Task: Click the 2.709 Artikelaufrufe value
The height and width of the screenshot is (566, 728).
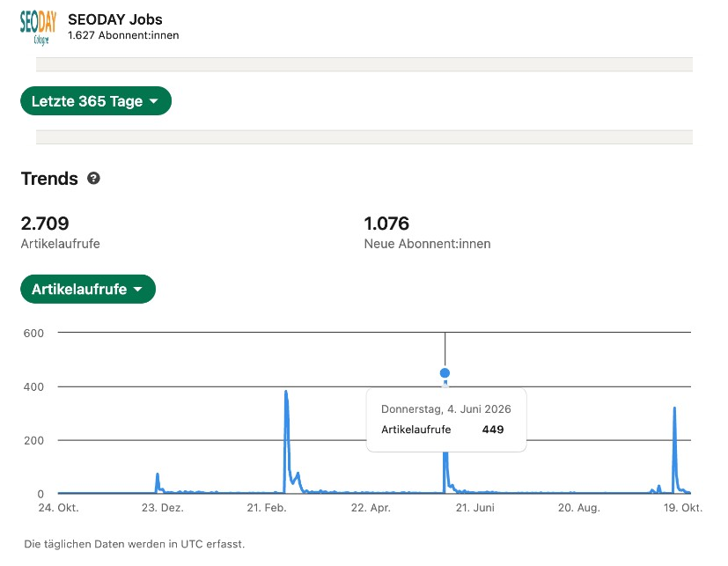Action: pyautogui.click(x=45, y=224)
